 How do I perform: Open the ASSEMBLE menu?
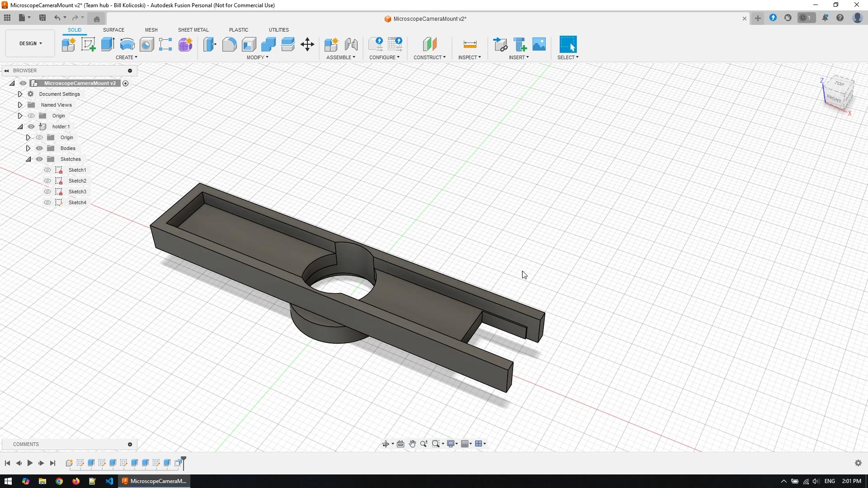click(x=341, y=57)
